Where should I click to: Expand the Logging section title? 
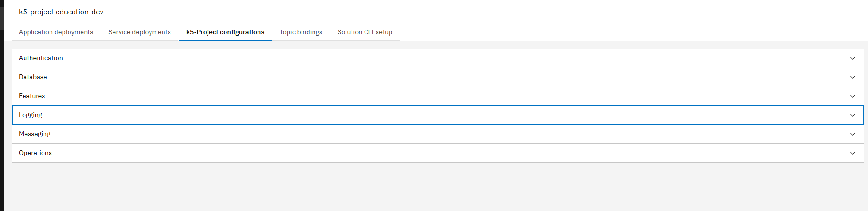[x=31, y=115]
